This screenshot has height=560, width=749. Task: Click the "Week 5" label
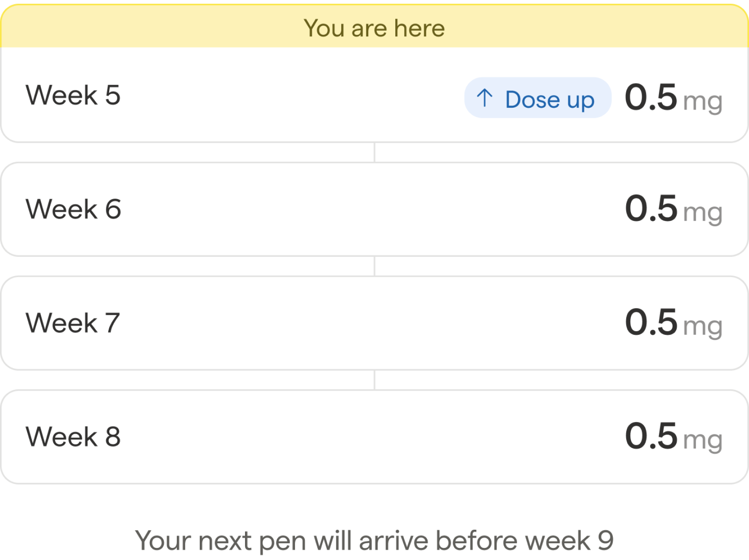[73, 95]
